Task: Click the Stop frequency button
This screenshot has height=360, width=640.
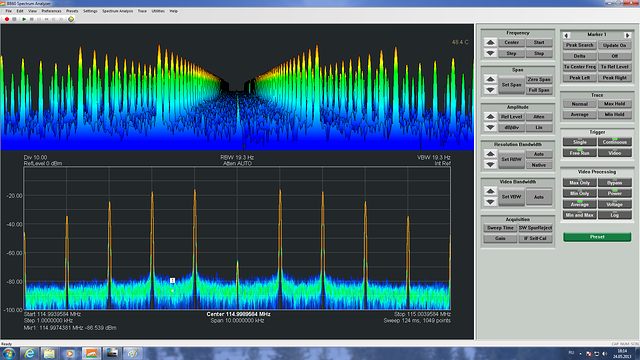Action: pos(539,53)
